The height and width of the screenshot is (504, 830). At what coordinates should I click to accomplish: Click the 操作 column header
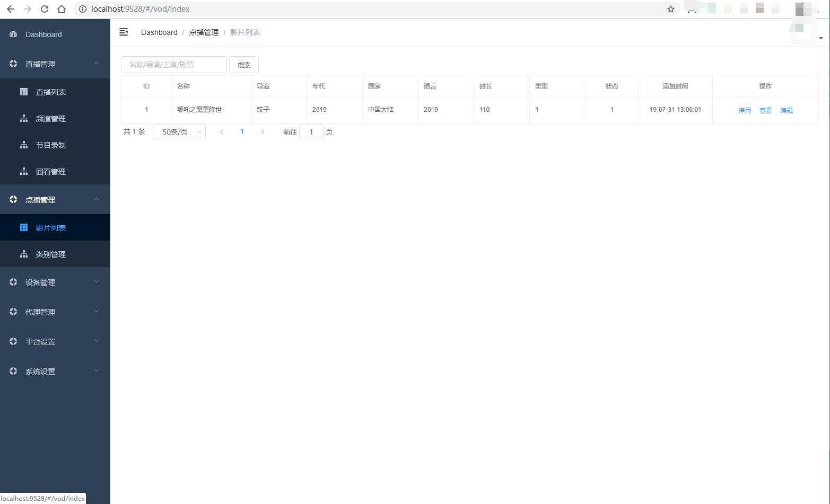(765, 86)
